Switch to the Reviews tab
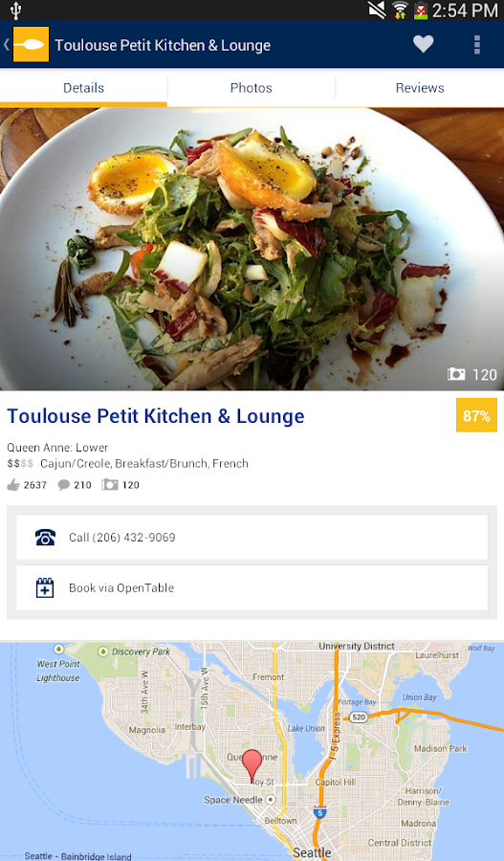 pos(420,88)
